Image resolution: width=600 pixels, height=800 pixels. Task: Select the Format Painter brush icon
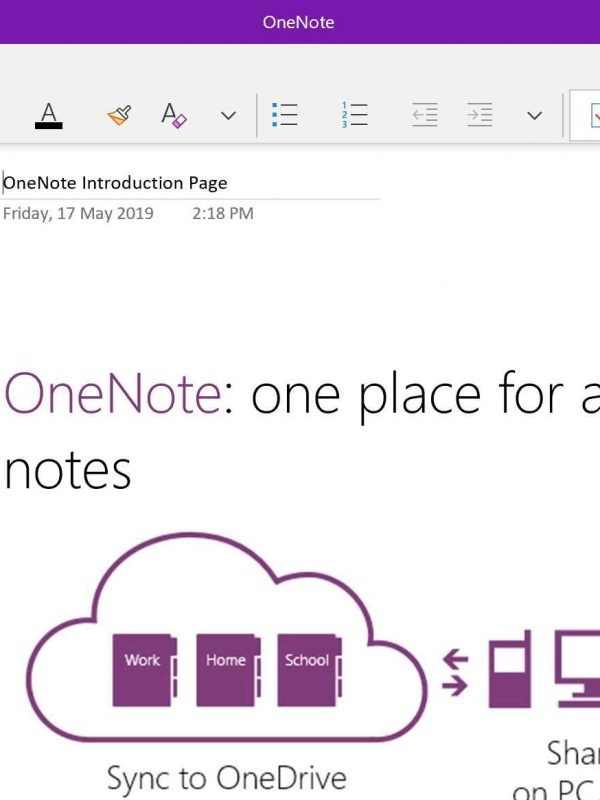[x=119, y=115]
